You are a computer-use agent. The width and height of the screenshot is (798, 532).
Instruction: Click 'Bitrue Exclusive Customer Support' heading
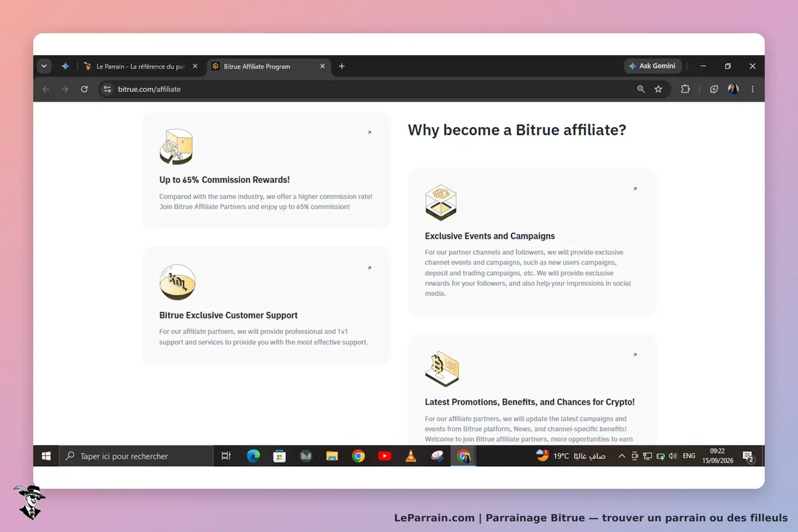[x=228, y=315]
